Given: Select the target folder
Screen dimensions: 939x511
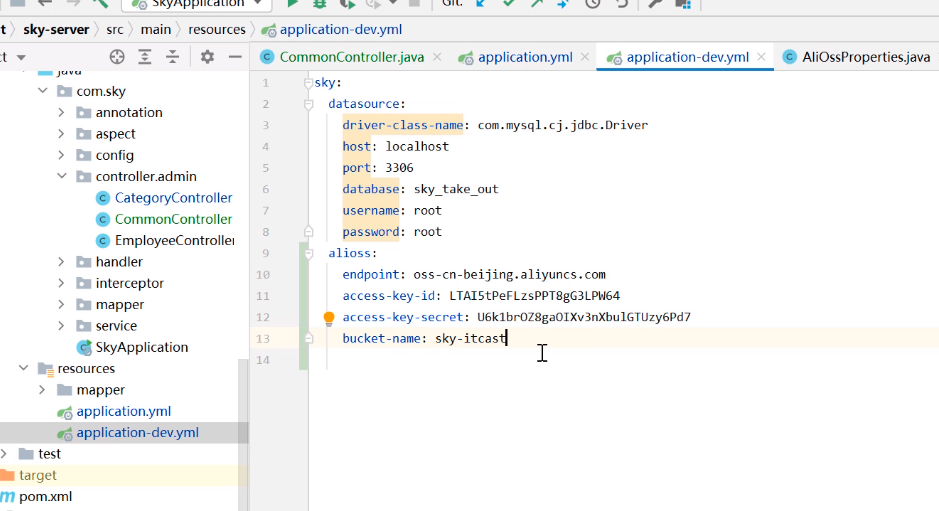Looking at the screenshot, I should click(37, 475).
